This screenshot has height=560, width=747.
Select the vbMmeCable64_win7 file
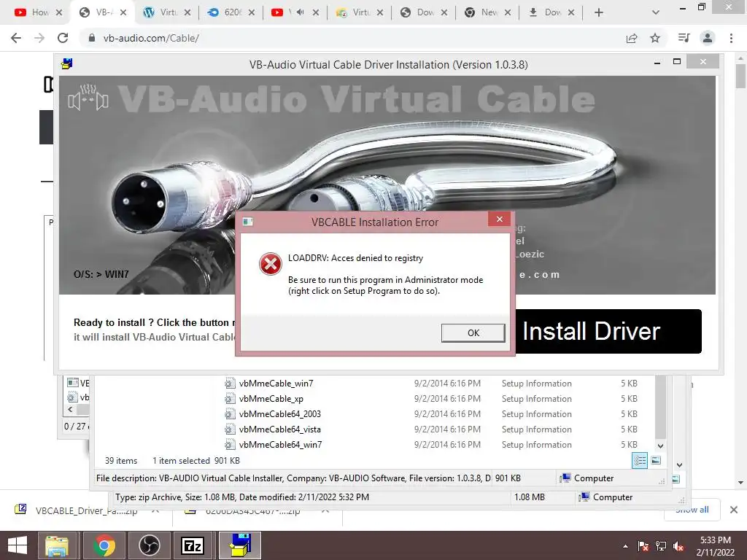[280, 444]
